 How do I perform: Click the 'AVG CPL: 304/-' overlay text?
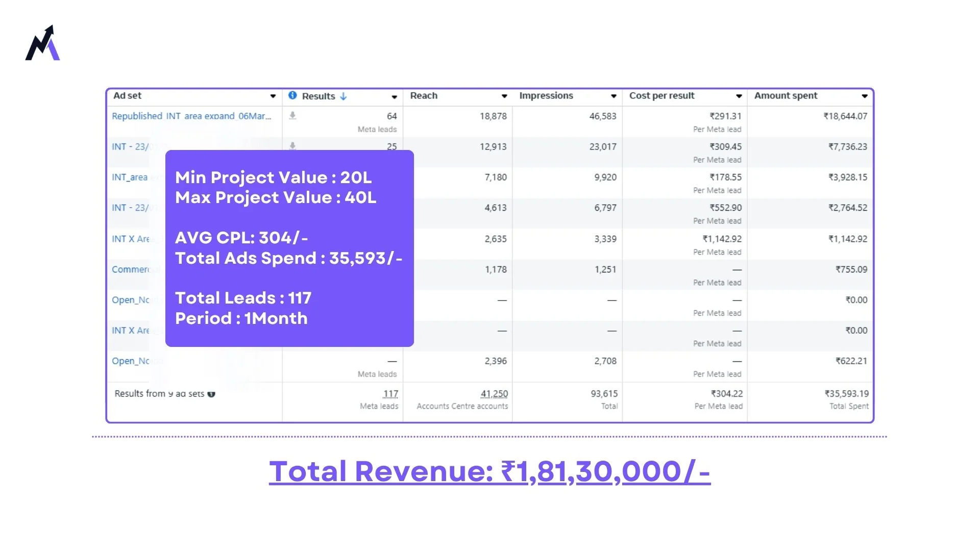tap(241, 238)
